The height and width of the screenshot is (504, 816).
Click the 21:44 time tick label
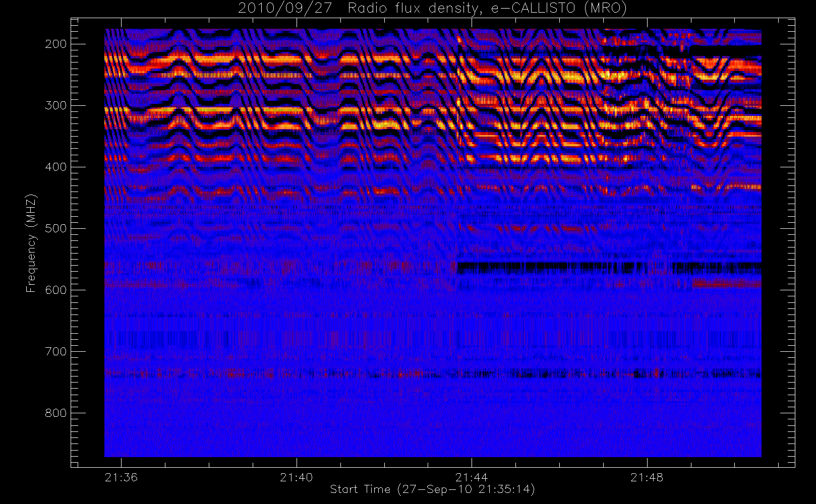pyautogui.click(x=472, y=477)
